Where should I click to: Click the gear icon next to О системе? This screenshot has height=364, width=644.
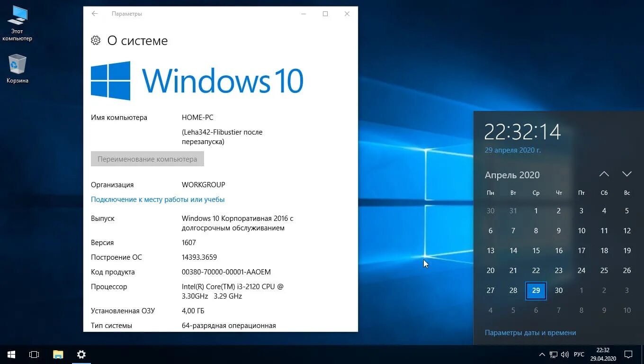point(96,40)
